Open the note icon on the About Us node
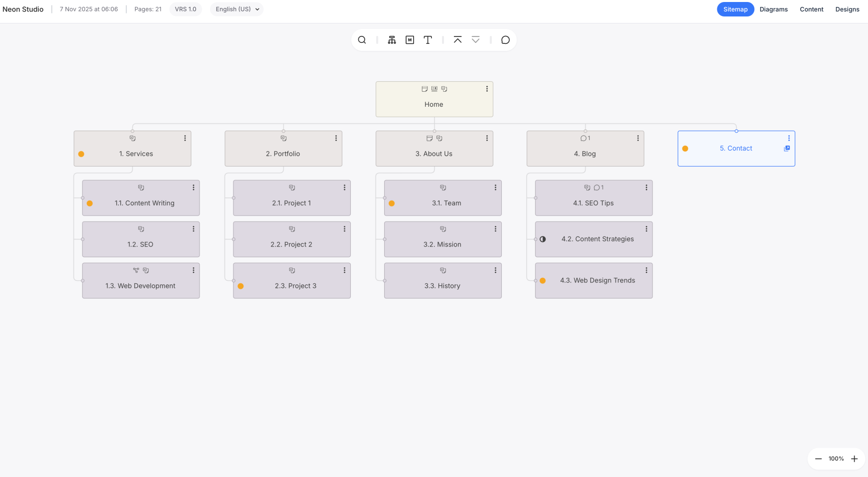Image resolution: width=868 pixels, height=477 pixels. 429,138
